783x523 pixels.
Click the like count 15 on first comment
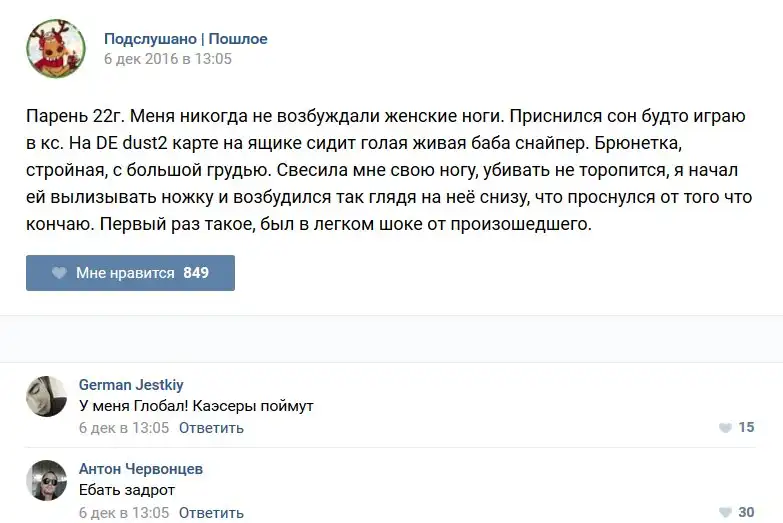tap(747, 428)
